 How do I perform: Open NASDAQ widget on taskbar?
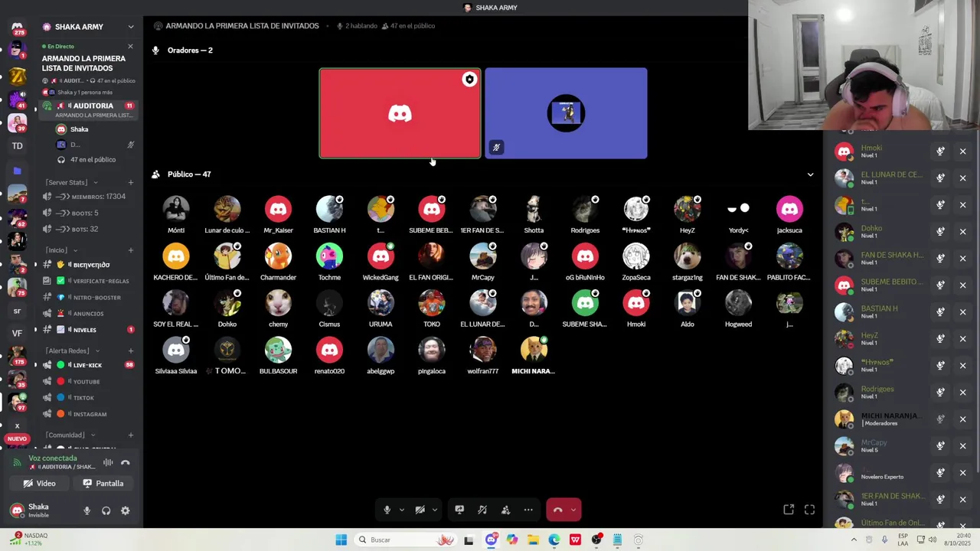click(x=31, y=540)
